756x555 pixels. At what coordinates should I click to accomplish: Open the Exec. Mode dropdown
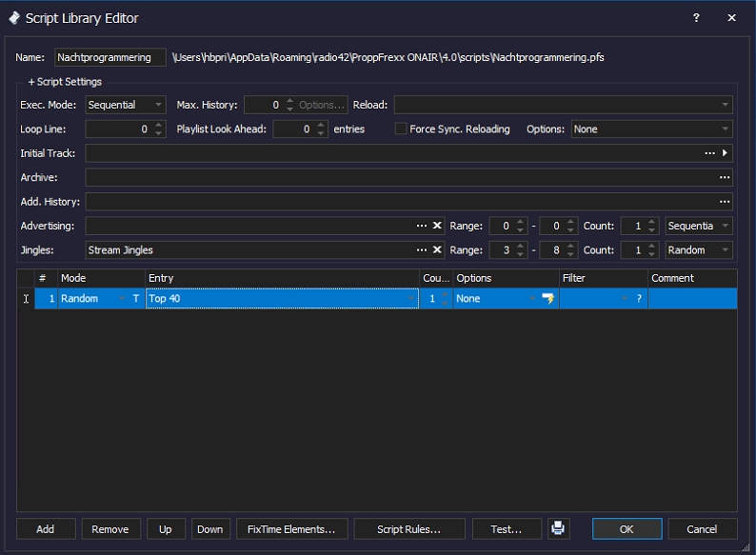coord(127,105)
